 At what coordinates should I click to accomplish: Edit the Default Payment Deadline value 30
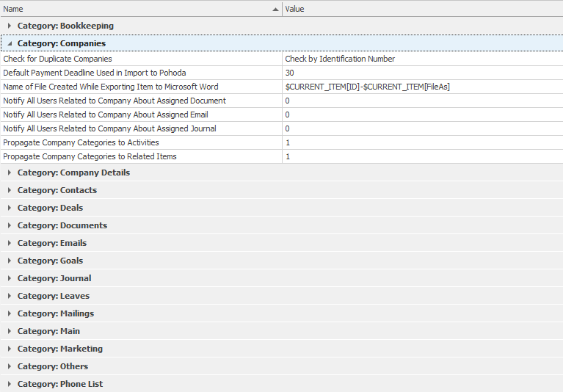[423, 73]
